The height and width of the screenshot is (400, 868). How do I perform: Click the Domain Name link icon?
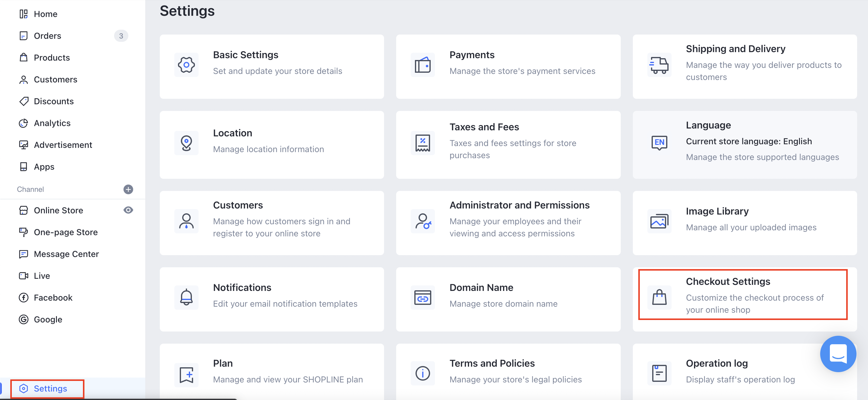(x=422, y=298)
